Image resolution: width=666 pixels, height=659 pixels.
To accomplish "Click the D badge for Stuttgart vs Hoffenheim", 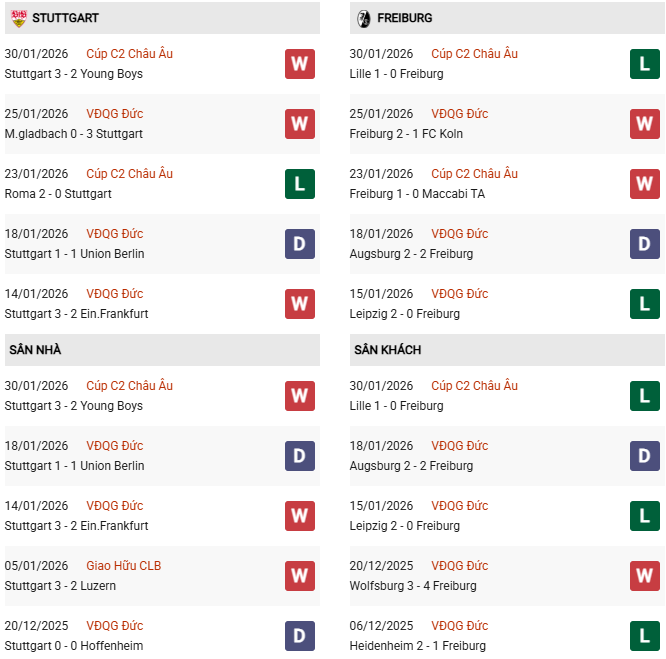I will [x=299, y=636].
